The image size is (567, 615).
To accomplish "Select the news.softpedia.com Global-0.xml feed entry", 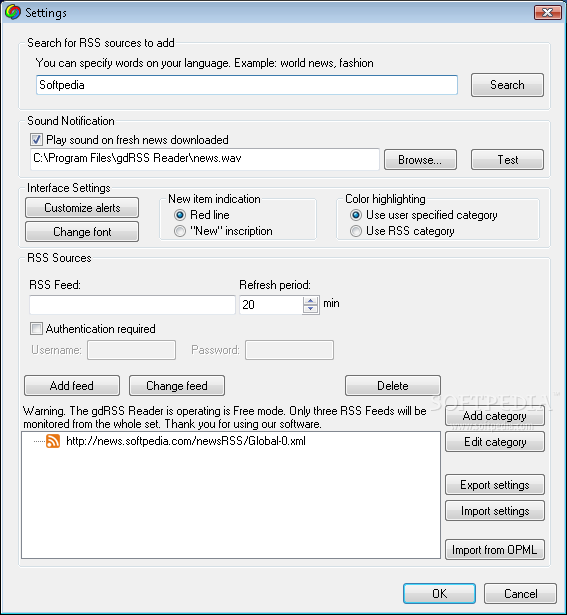I will coord(185,441).
